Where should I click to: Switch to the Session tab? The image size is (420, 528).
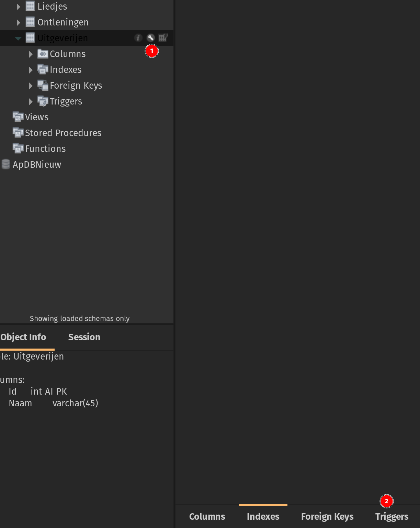click(x=84, y=337)
